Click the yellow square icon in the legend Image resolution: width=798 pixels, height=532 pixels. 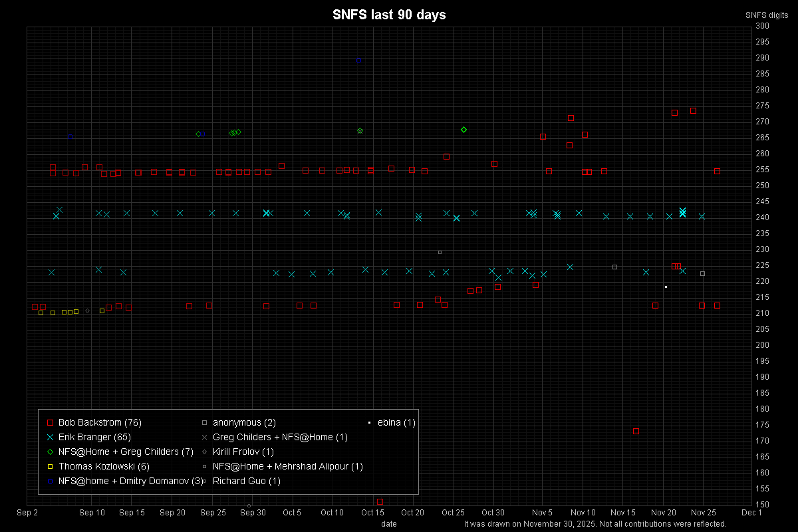pyautogui.click(x=50, y=466)
